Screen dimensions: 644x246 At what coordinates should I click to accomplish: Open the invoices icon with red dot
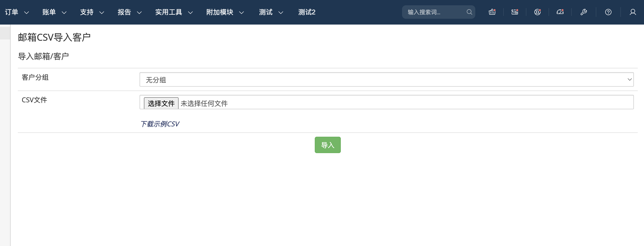tap(515, 12)
